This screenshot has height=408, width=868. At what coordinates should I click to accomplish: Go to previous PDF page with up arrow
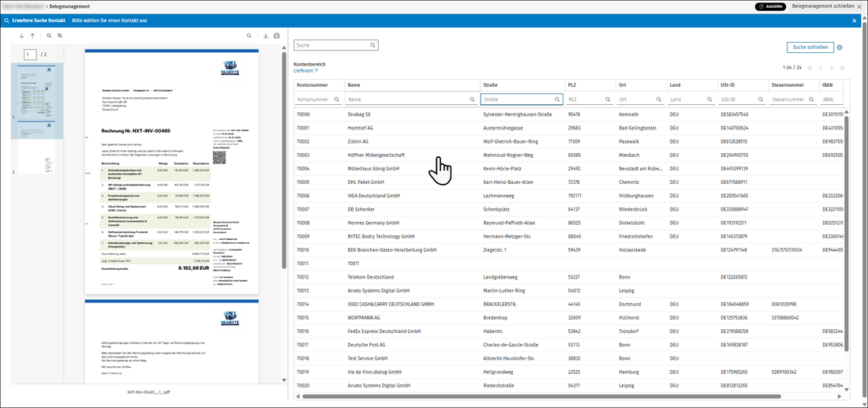tap(32, 36)
